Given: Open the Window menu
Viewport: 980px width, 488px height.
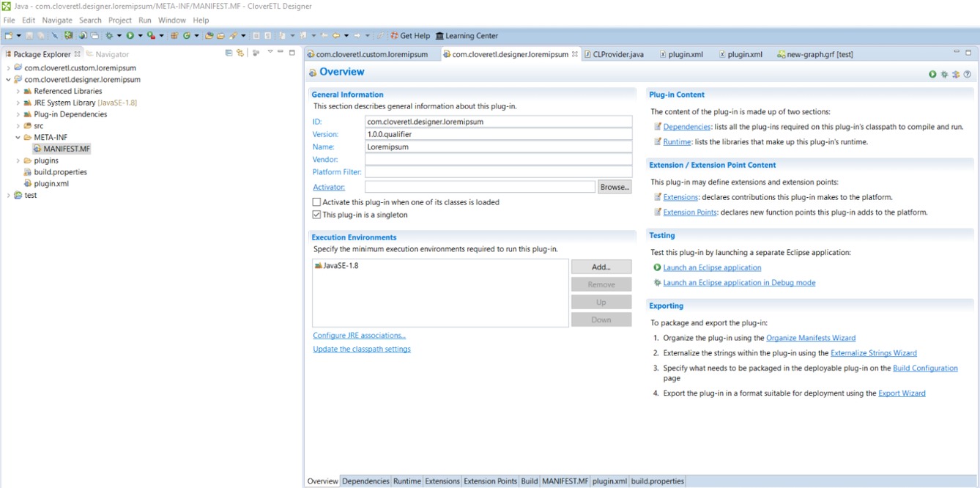Looking at the screenshot, I should tap(172, 20).
